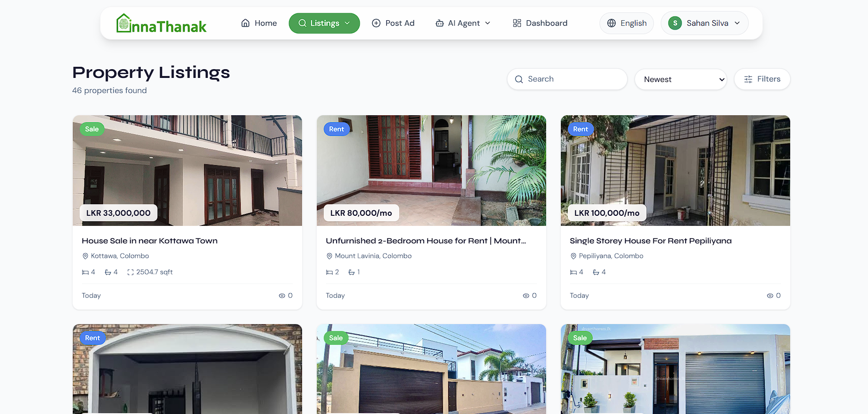Screen dimensions: 868x414
Task: Click the Search input field
Action: point(567,79)
